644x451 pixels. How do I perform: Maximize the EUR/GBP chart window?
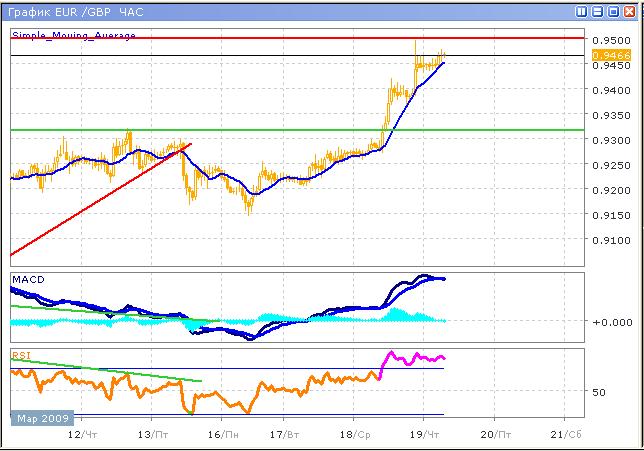click(614, 11)
